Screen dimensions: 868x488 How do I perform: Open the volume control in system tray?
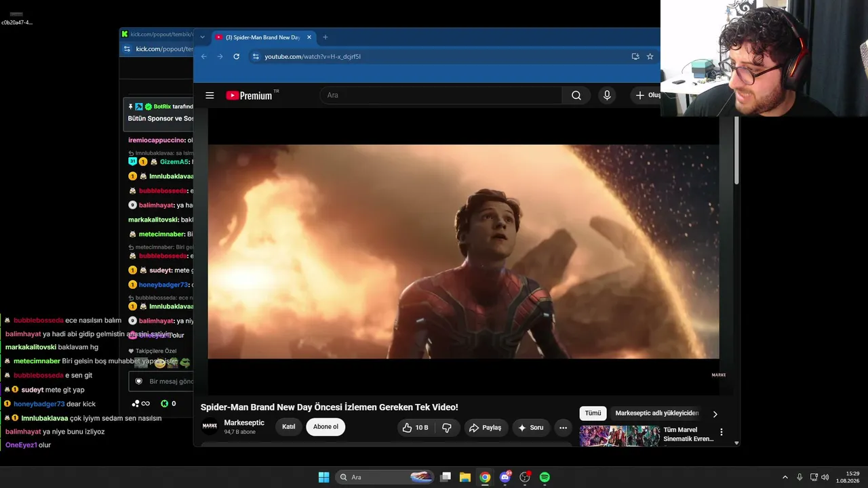pyautogui.click(x=825, y=477)
